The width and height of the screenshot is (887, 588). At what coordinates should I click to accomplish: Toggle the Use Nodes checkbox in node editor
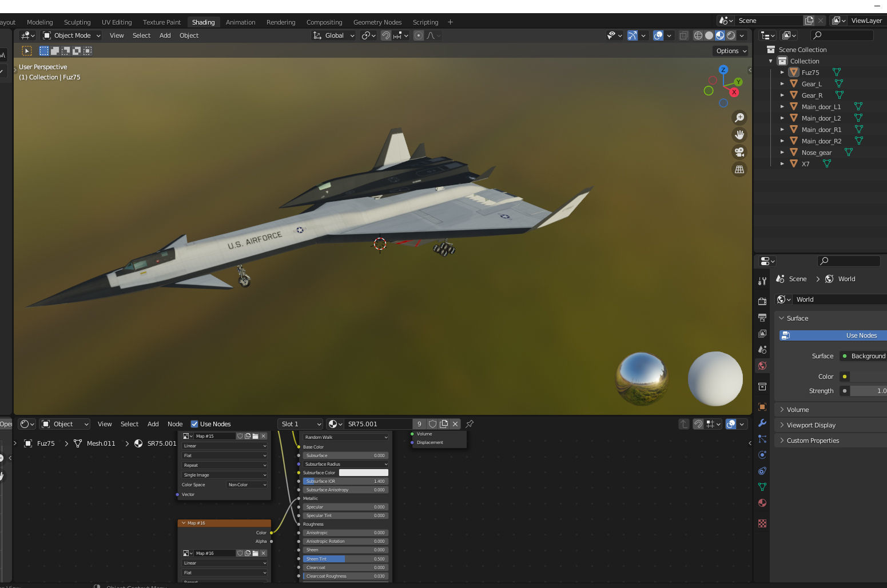point(194,424)
